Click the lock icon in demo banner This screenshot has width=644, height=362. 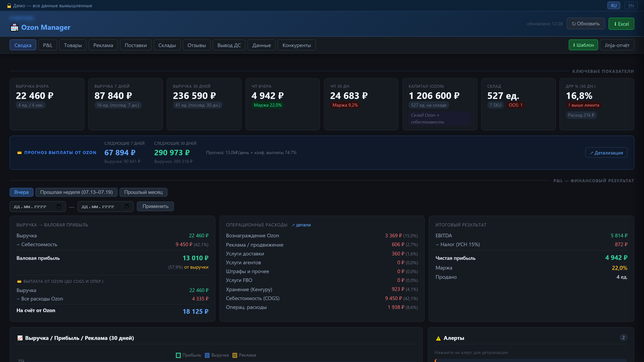(x=9, y=6)
